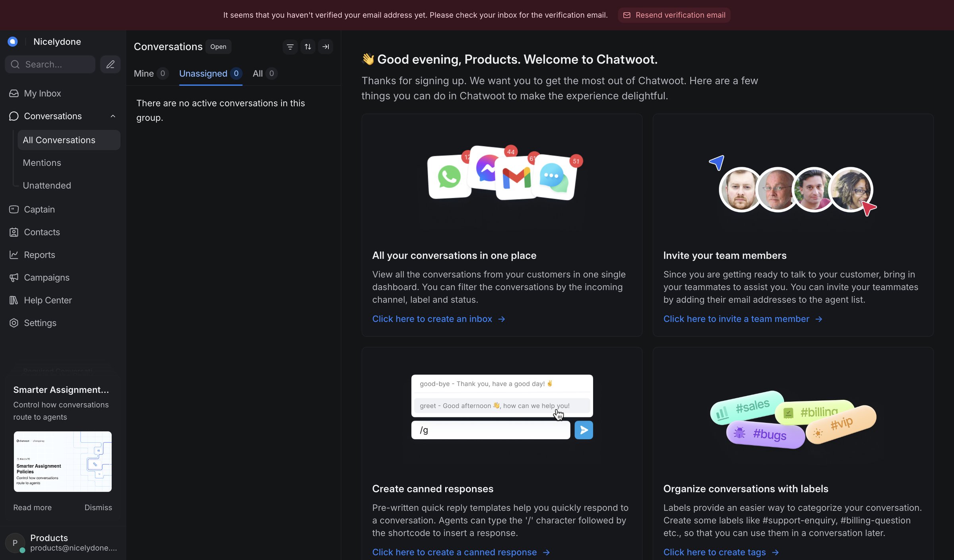The height and width of the screenshot is (560, 954).
Task: Click the Conversations chat bubble icon
Action: point(14,116)
